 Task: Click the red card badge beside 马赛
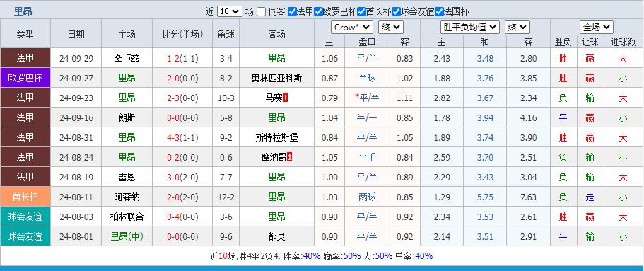click(x=286, y=98)
